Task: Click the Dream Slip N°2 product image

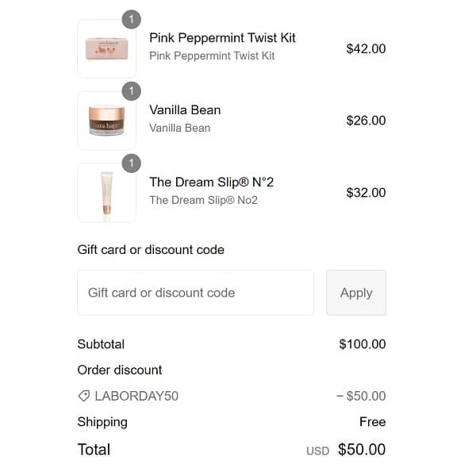Action: [x=107, y=193]
